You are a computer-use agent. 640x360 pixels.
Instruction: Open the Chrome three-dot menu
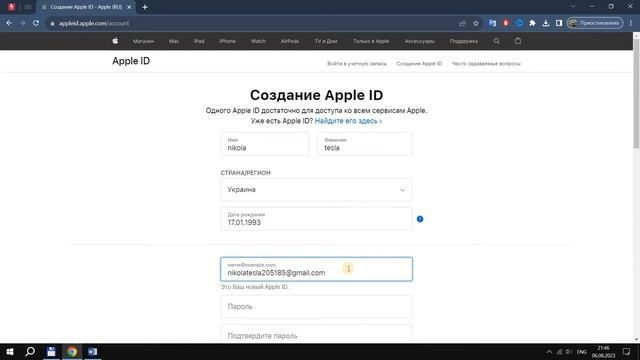tap(631, 23)
